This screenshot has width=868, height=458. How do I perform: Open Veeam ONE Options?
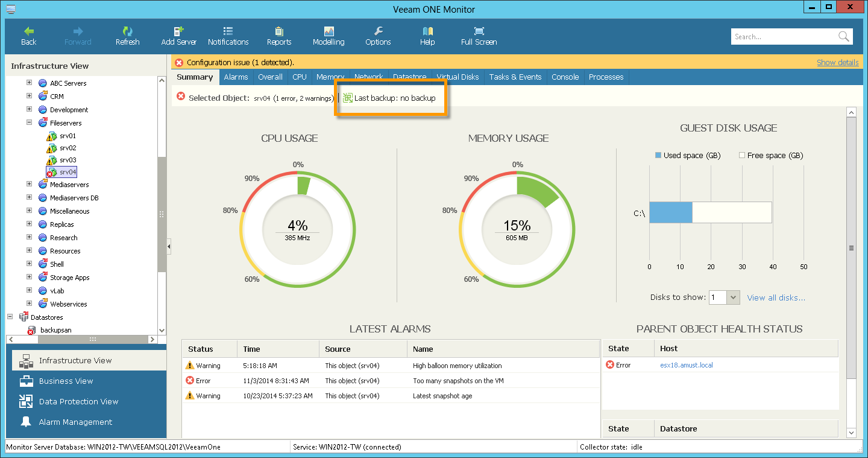coord(378,35)
